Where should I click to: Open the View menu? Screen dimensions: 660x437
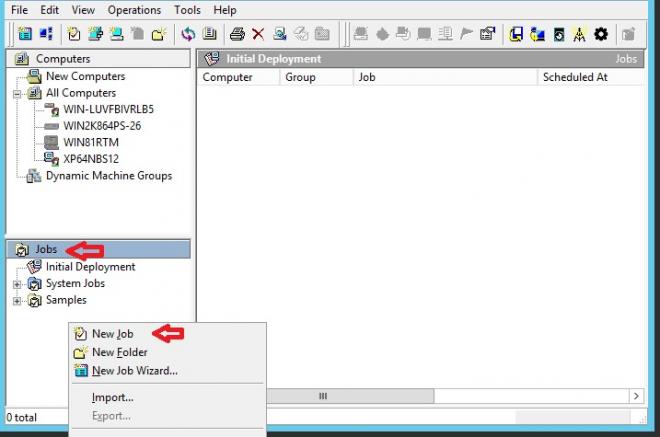[x=83, y=10]
